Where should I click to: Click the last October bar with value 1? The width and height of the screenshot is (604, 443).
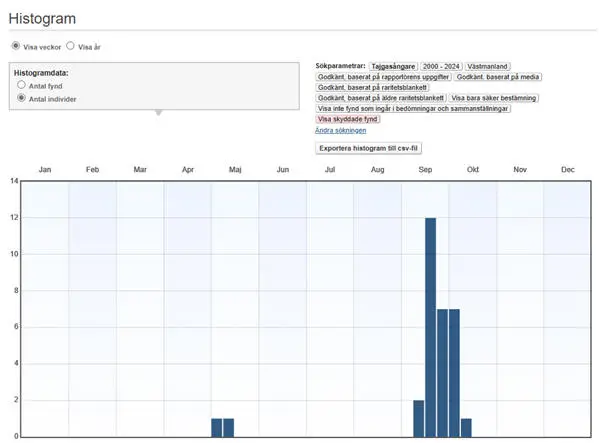pyautogui.click(x=466, y=427)
